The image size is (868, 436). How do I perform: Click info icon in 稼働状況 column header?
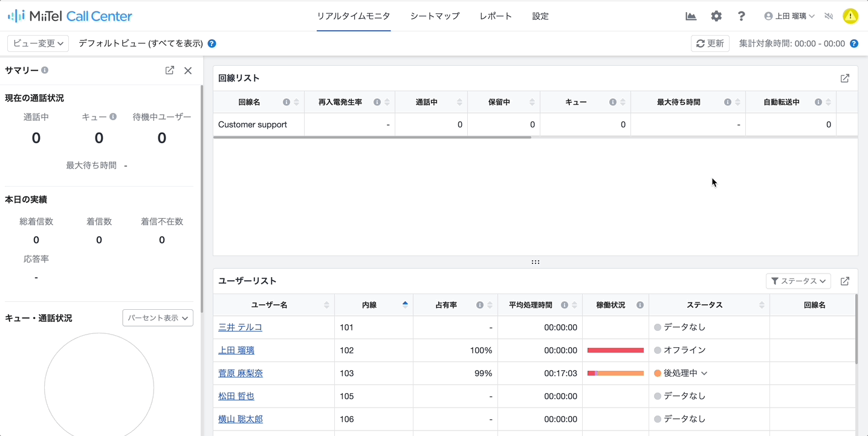(640, 305)
